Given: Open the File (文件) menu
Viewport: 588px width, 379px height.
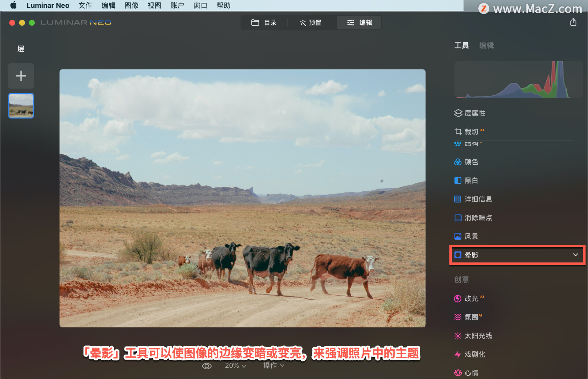Looking at the screenshot, I should [x=85, y=6].
